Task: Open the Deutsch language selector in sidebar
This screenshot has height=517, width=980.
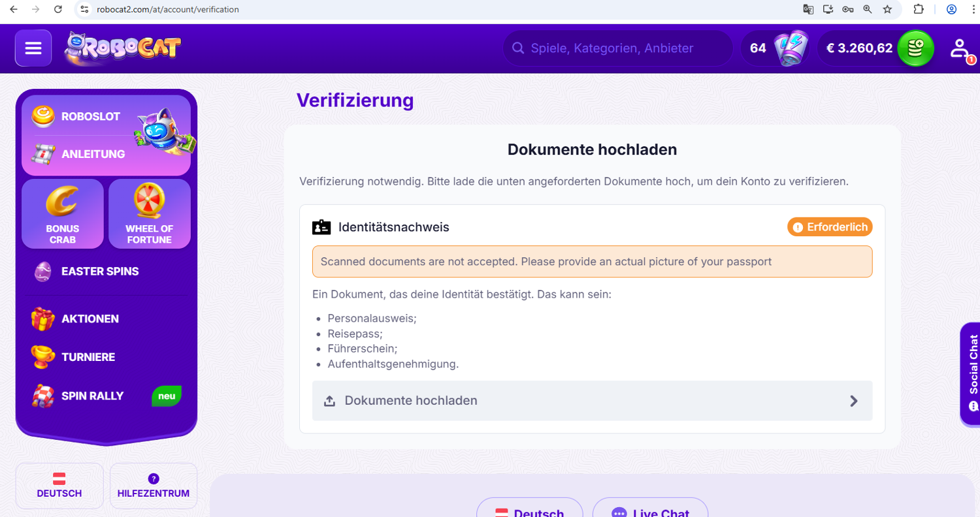Action: (59, 486)
